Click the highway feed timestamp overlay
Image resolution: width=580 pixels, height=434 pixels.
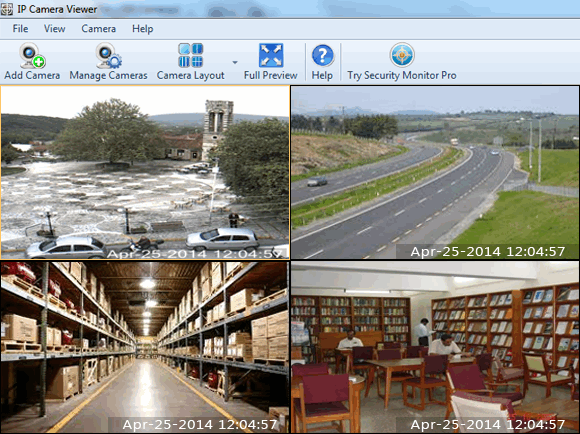coord(488,252)
